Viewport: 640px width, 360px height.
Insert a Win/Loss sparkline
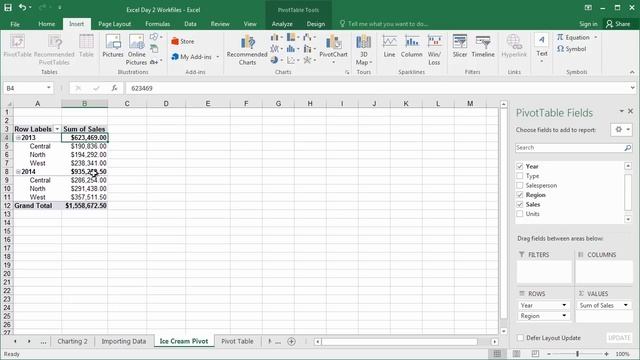(434, 50)
